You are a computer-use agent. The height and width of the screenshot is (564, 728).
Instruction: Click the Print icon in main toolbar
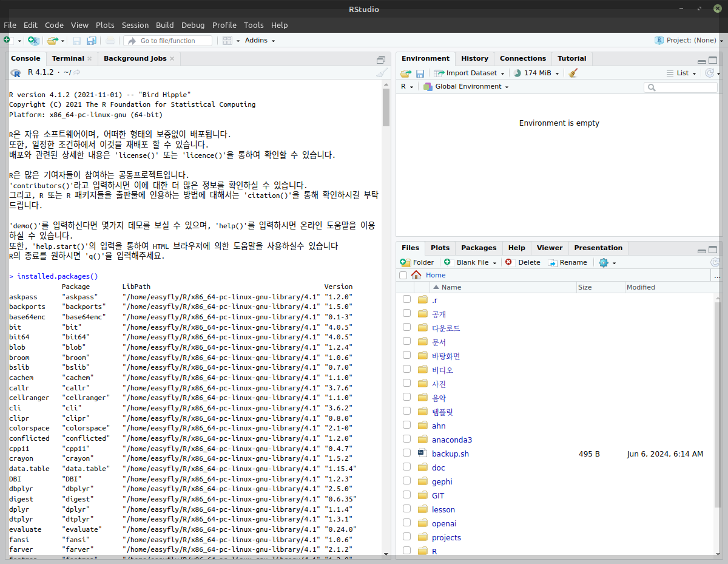(110, 41)
